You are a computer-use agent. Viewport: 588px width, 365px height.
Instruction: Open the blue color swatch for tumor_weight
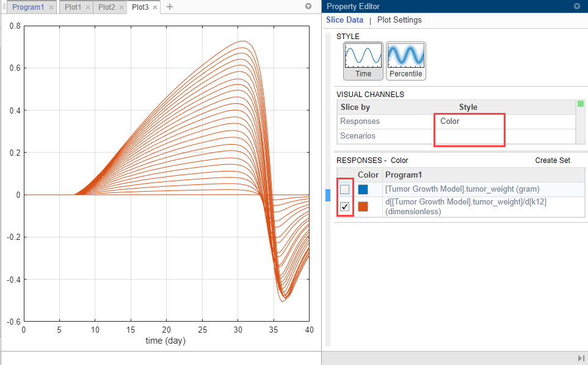pyautogui.click(x=363, y=189)
